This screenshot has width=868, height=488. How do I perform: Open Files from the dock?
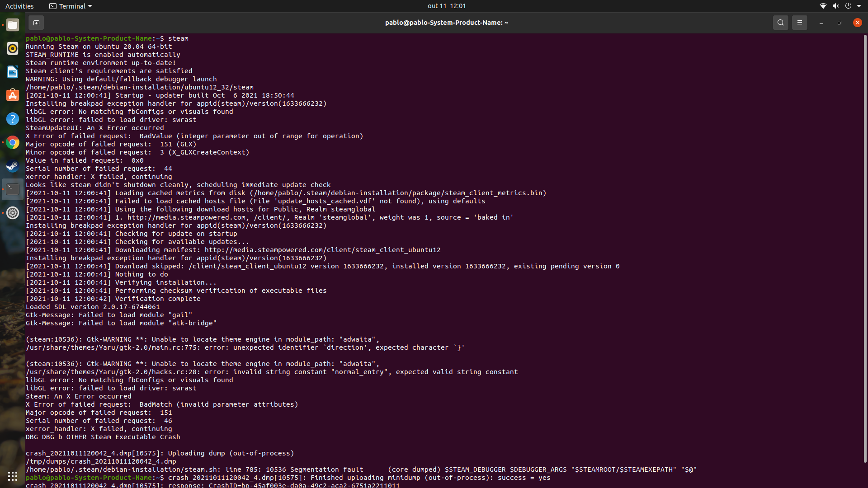[13, 25]
